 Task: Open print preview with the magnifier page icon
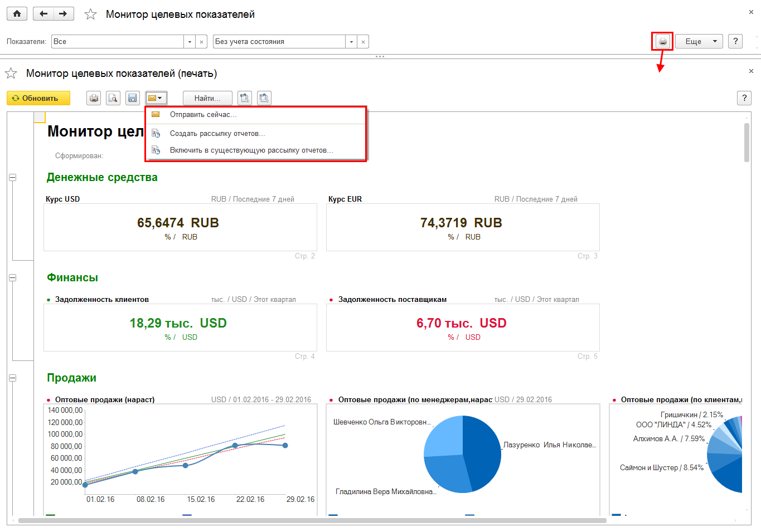pos(113,98)
